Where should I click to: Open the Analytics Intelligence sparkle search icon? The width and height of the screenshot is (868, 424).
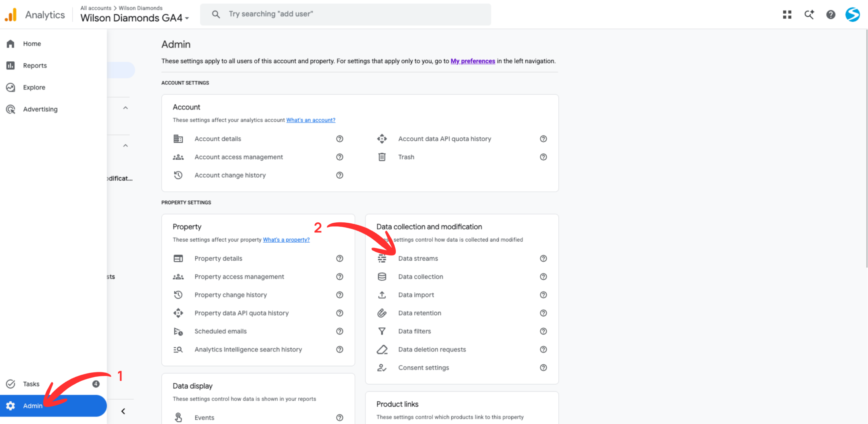pyautogui.click(x=809, y=15)
